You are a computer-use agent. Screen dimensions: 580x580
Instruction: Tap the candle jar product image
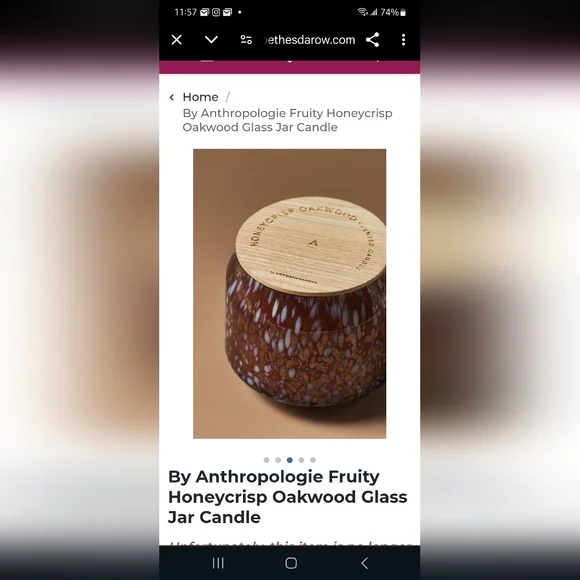point(290,294)
